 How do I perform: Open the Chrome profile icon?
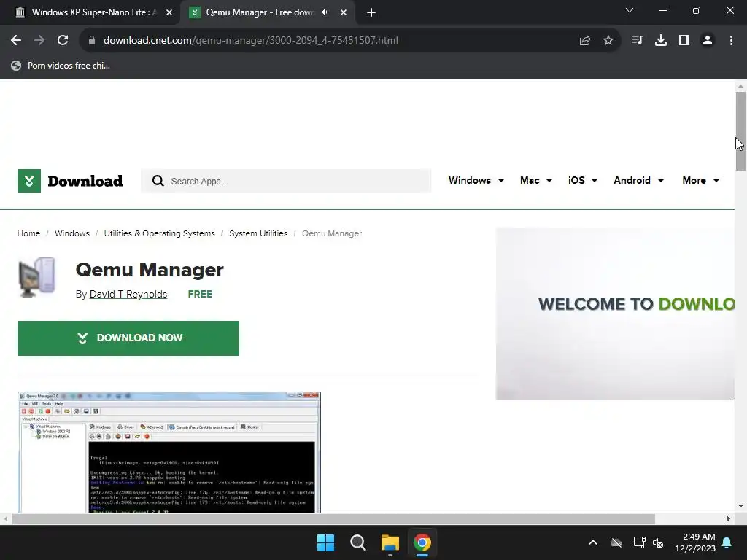pyautogui.click(x=708, y=41)
